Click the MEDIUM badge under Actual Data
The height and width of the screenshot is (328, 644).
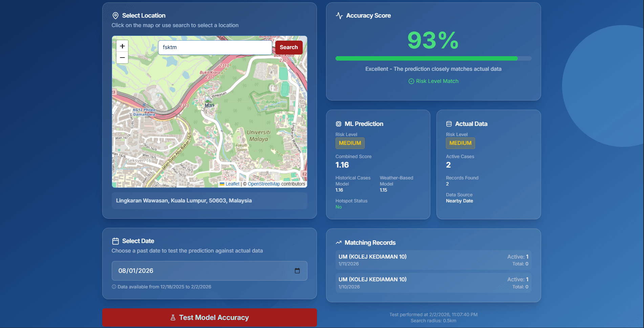(460, 143)
